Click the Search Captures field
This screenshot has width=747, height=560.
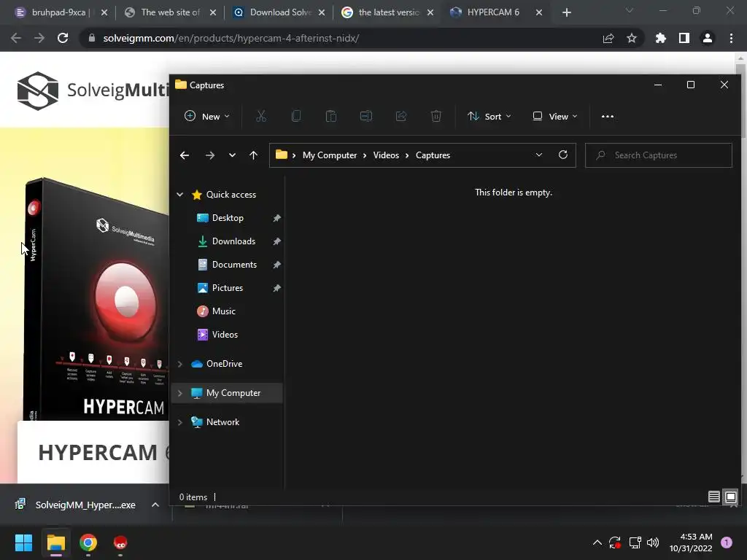pos(659,155)
